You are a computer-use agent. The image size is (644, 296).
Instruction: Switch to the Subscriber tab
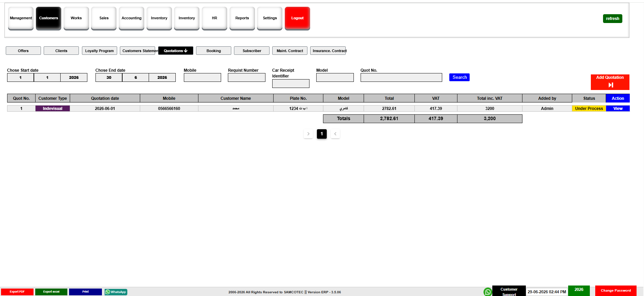coord(252,51)
